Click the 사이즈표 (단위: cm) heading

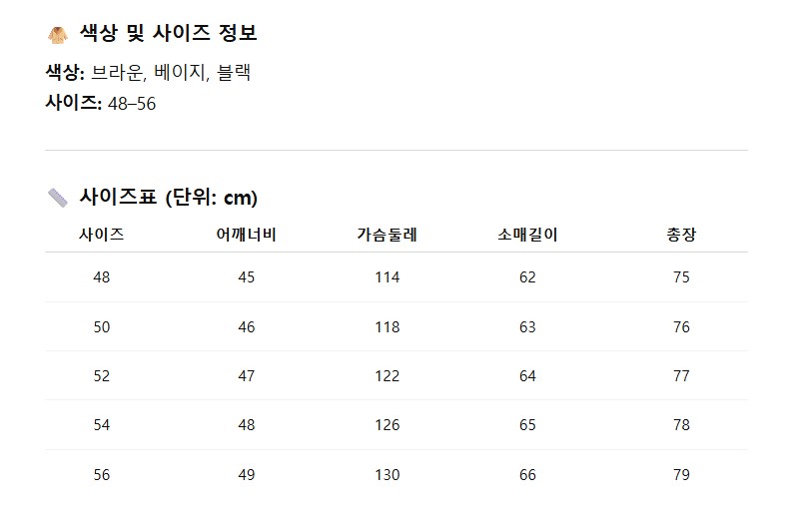168,198
